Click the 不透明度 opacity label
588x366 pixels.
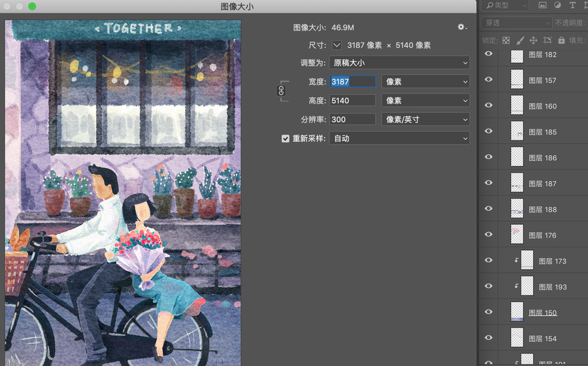(x=570, y=23)
